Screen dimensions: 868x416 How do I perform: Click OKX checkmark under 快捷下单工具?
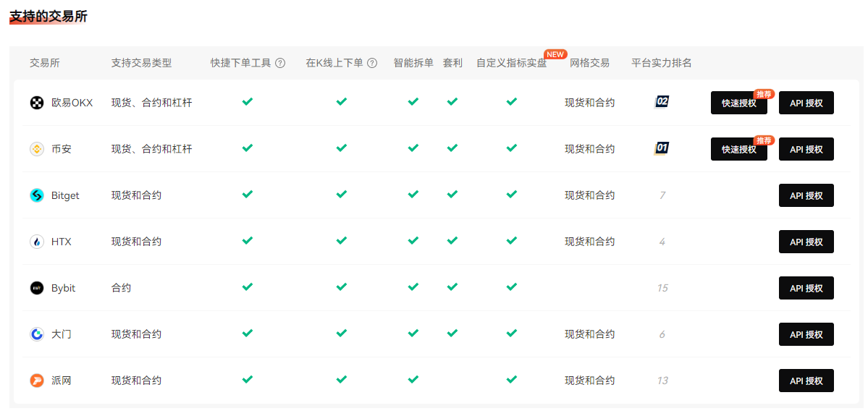tap(248, 102)
